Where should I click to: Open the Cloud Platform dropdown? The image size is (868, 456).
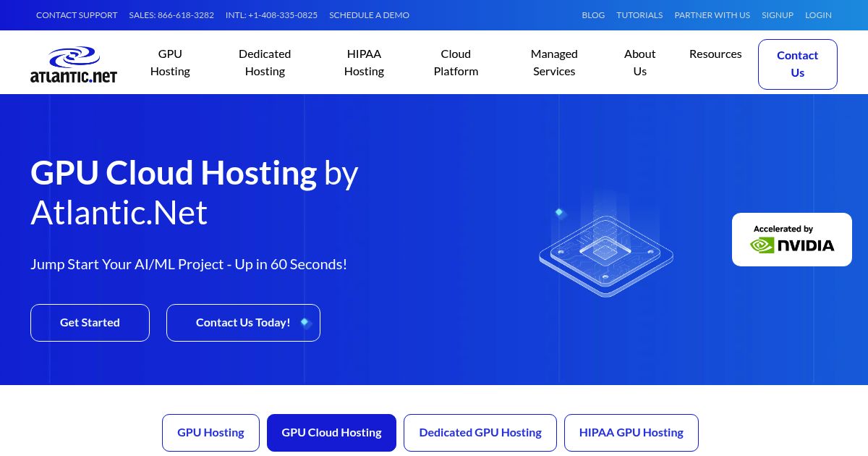[x=456, y=62]
